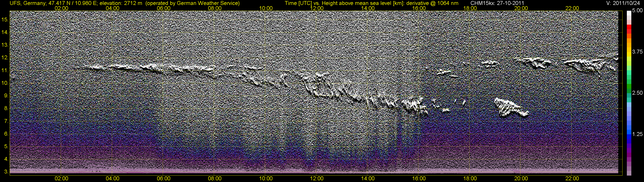Click the 'derivative @ 1064 nm' label
The image size is (644, 182).
click(433, 3)
